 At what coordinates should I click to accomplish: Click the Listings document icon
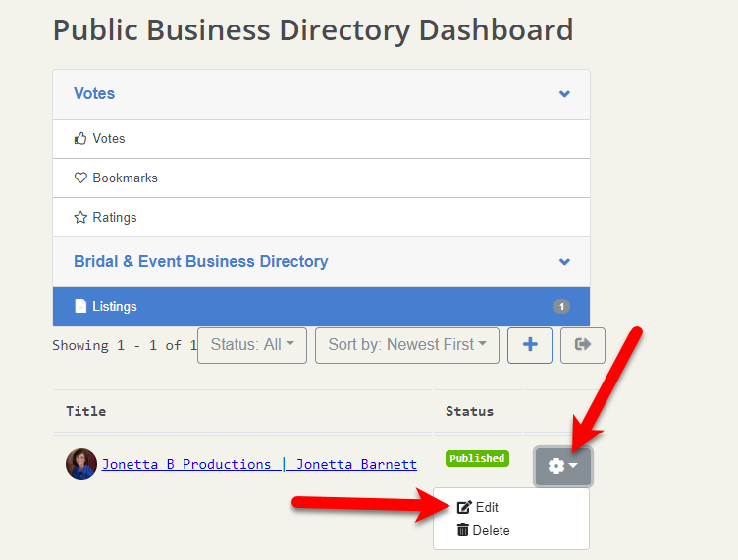point(80,306)
